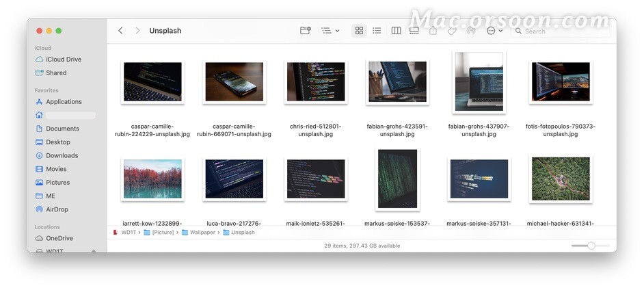Click the search magnifier icon
Screen dimensions: 644x288
coord(518,31)
